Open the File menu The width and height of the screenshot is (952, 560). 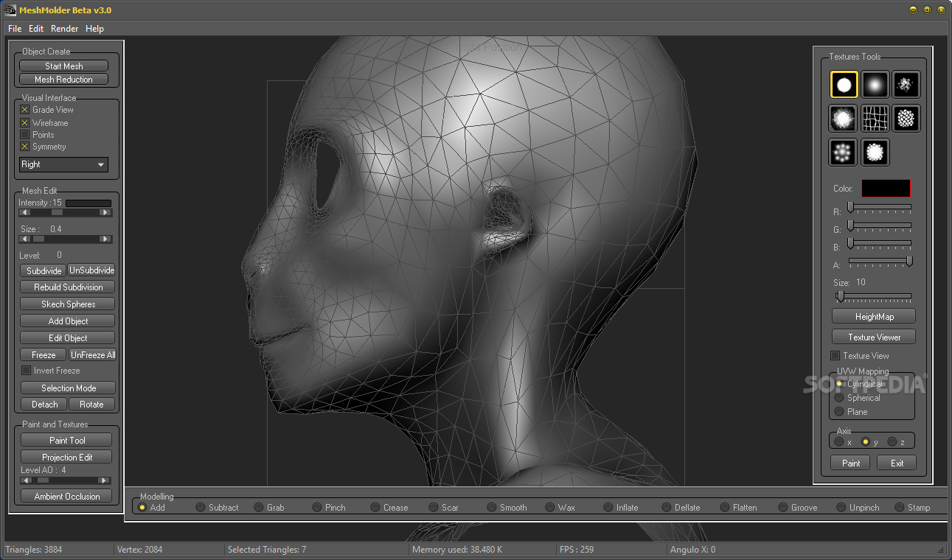tap(15, 29)
